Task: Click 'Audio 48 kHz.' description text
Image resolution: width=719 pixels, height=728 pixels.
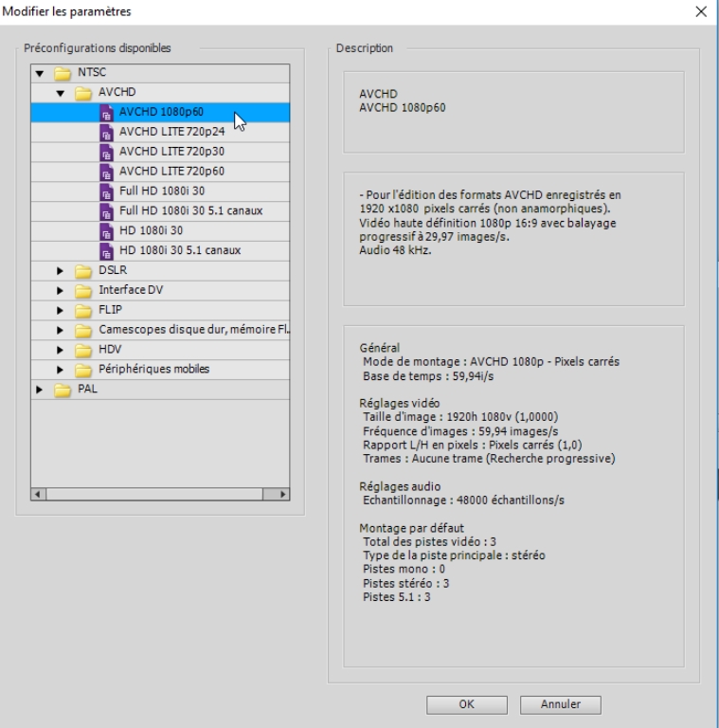Action: [x=395, y=250]
